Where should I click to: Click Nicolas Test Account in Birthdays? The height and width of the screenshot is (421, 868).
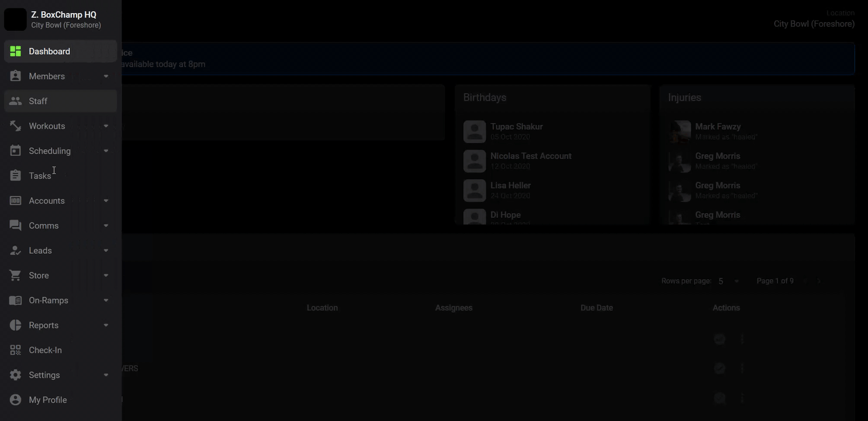coord(531,156)
